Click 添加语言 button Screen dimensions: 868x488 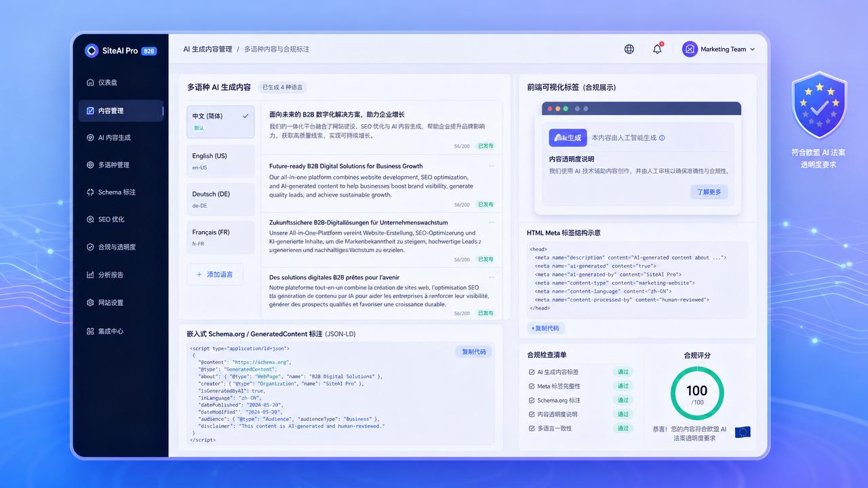click(x=215, y=274)
